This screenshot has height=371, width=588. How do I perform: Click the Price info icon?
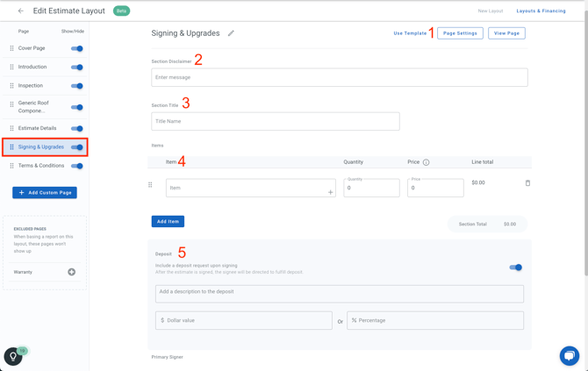click(x=427, y=162)
